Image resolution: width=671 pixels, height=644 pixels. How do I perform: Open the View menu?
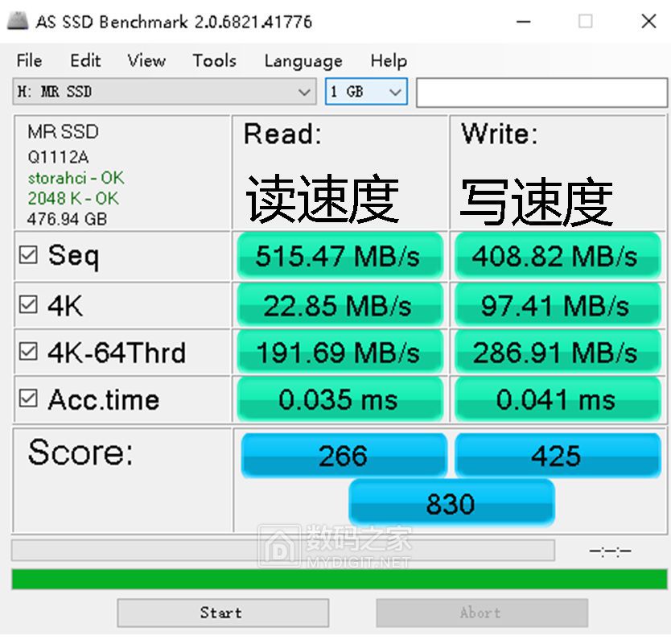point(146,61)
